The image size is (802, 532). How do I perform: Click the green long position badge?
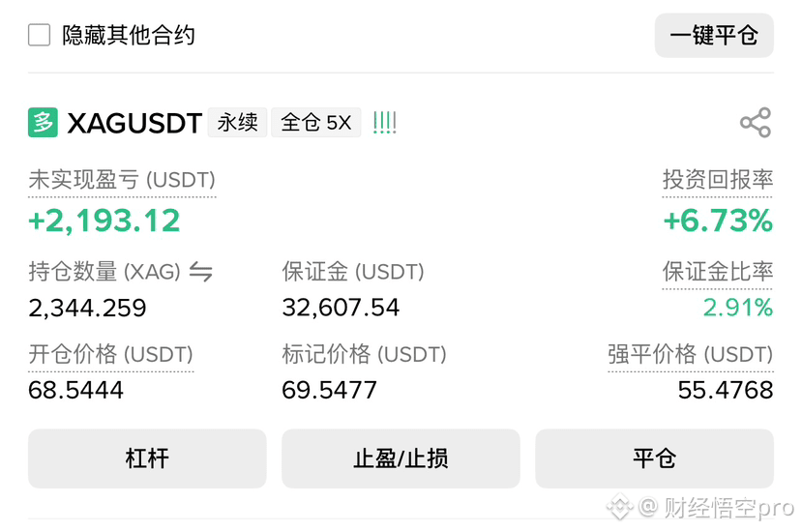(43, 123)
